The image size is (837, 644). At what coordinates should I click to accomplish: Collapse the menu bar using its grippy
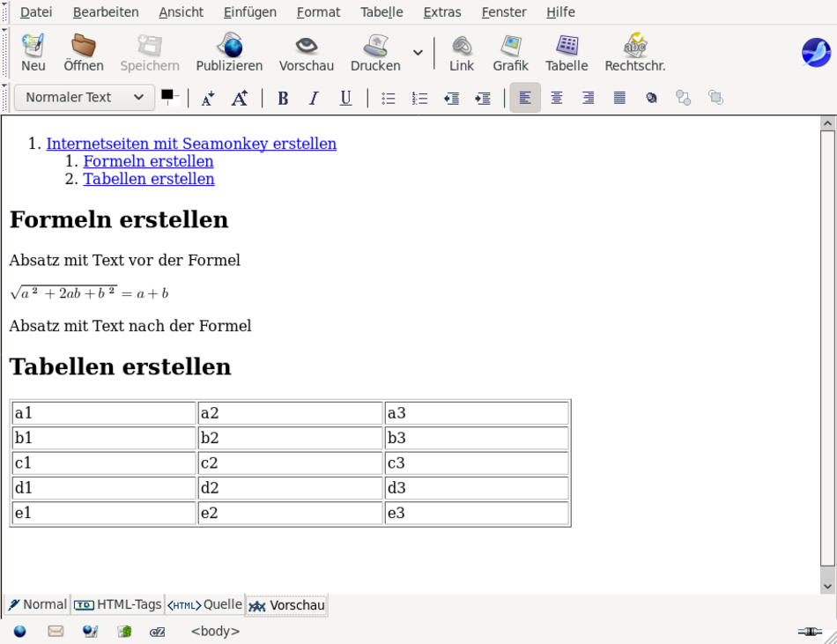(x=4, y=11)
